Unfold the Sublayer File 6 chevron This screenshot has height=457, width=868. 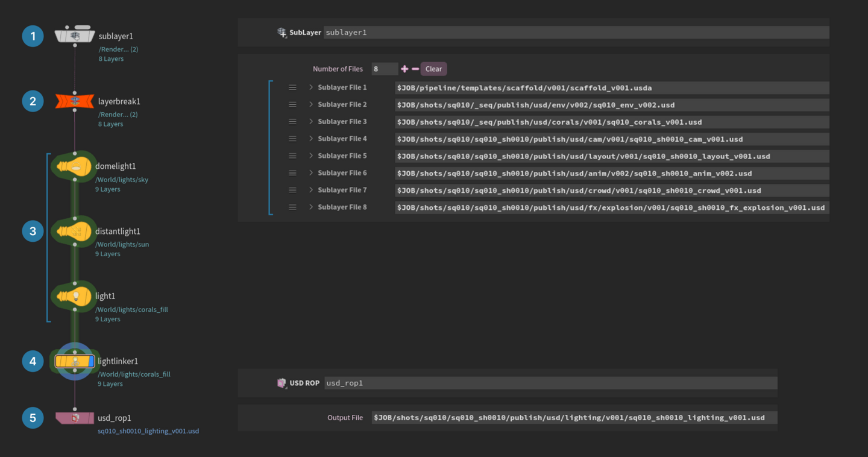311,173
